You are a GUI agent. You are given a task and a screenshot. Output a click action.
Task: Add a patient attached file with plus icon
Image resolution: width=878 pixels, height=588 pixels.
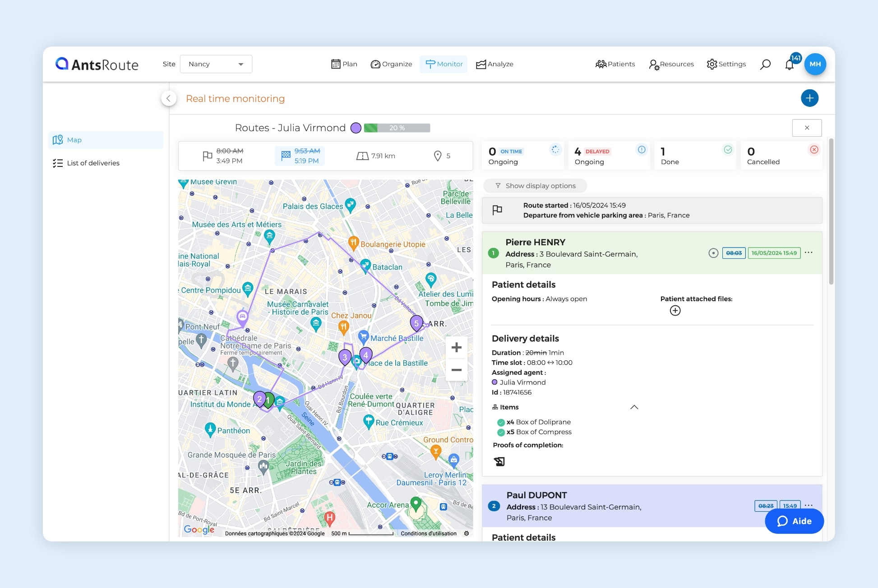[x=675, y=310]
